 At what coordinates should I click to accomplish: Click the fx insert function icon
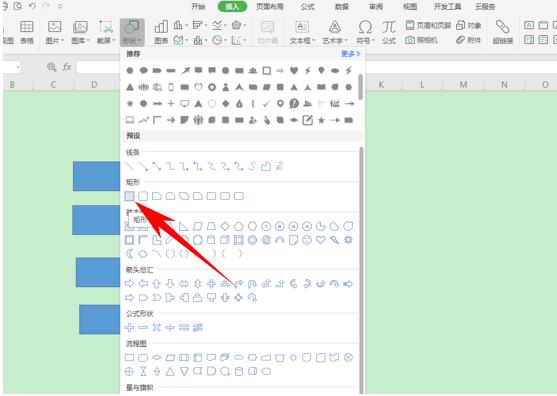(x=67, y=67)
